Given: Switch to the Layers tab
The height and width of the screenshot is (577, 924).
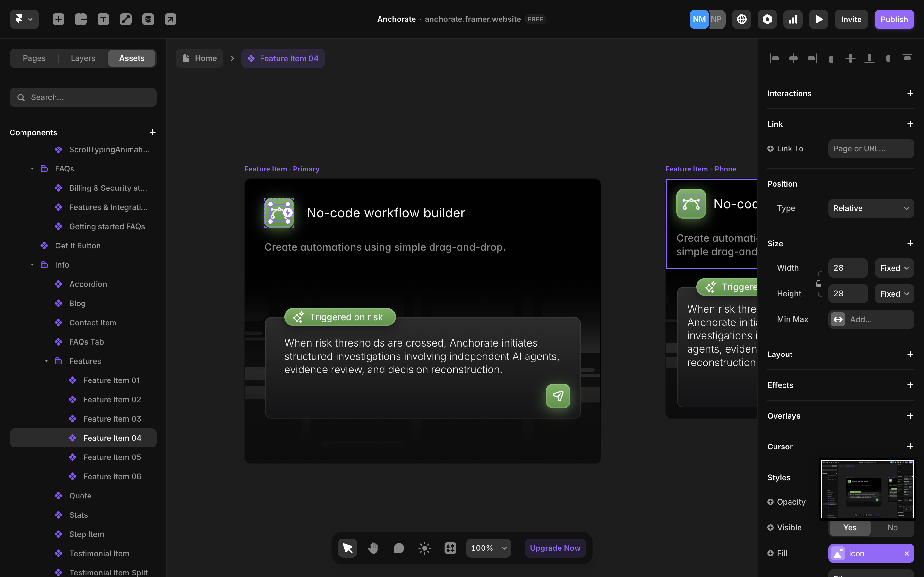Looking at the screenshot, I should (82, 58).
